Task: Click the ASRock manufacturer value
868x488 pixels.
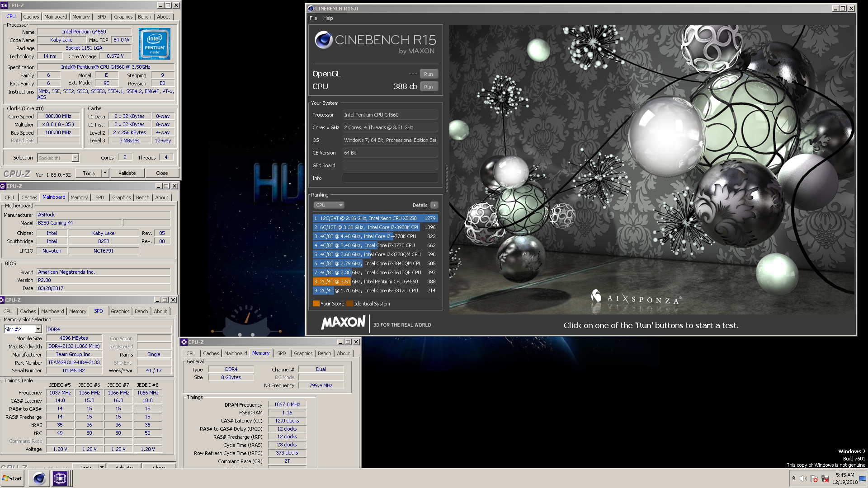Action: pos(103,215)
